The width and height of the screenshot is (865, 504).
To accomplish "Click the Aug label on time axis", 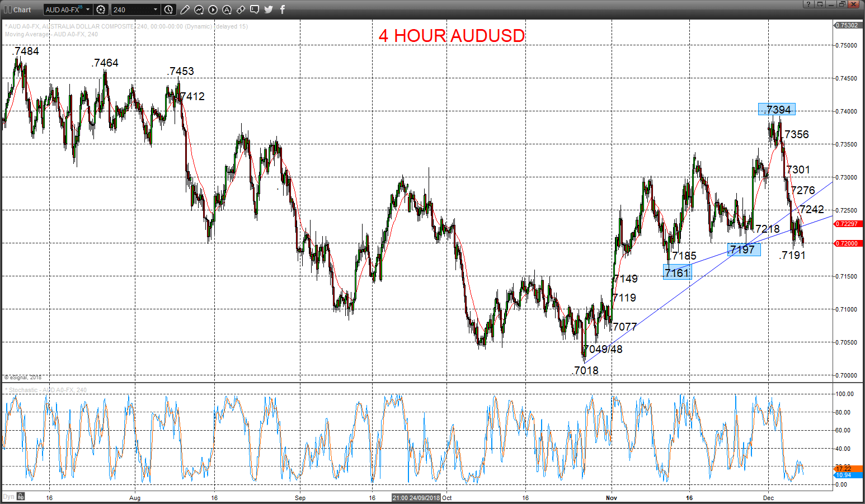I will coord(135,498).
